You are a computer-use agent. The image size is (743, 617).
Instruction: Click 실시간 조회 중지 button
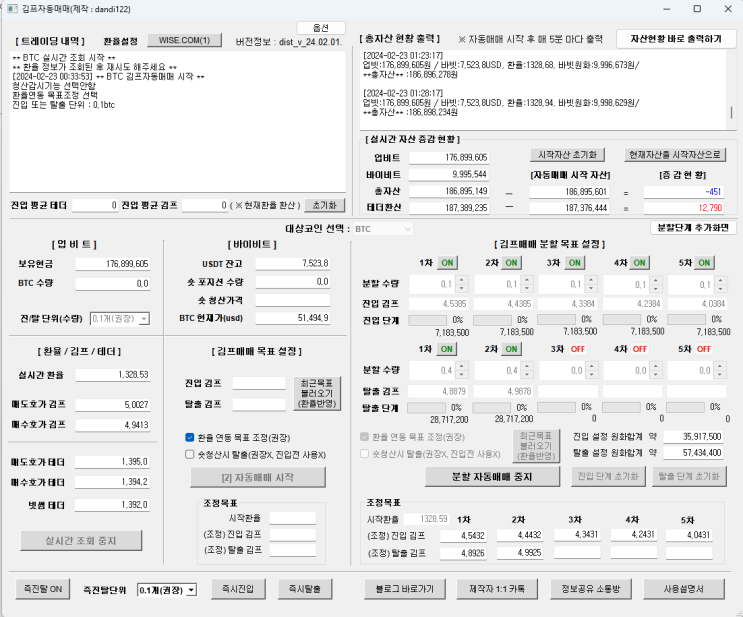[x=81, y=541]
